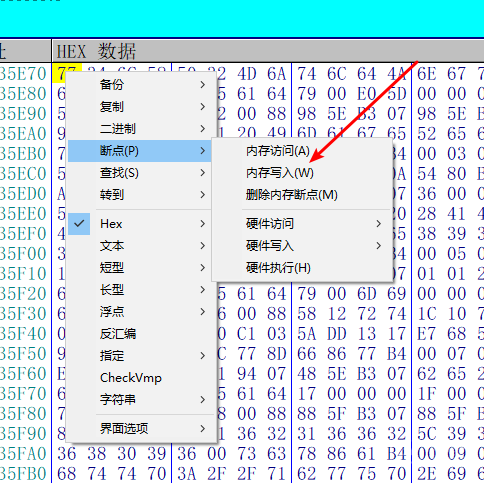Open the 备份 submenu
The image size is (484, 483).
[139, 85]
